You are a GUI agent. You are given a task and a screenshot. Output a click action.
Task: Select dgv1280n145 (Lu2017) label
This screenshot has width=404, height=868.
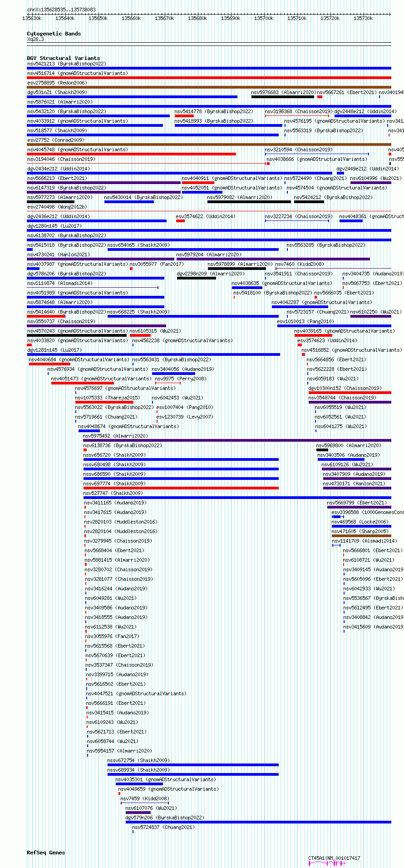point(54,226)
